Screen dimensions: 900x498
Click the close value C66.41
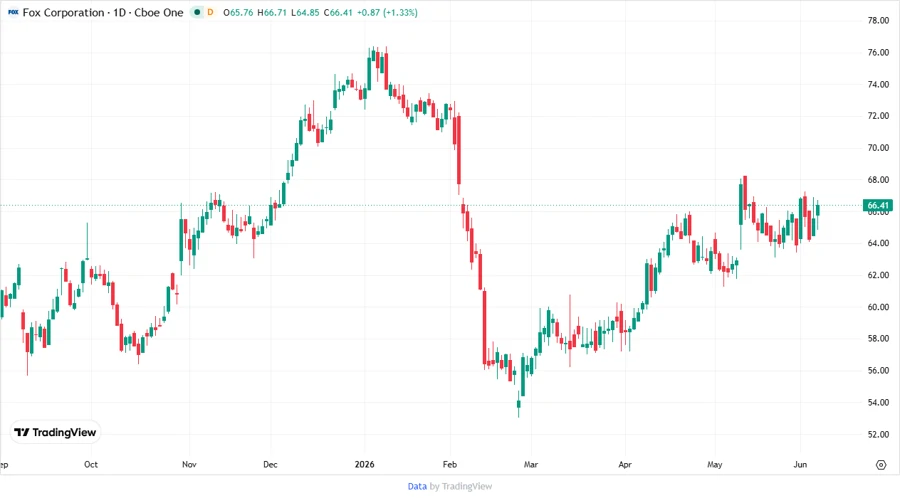(x=338, y=12)
